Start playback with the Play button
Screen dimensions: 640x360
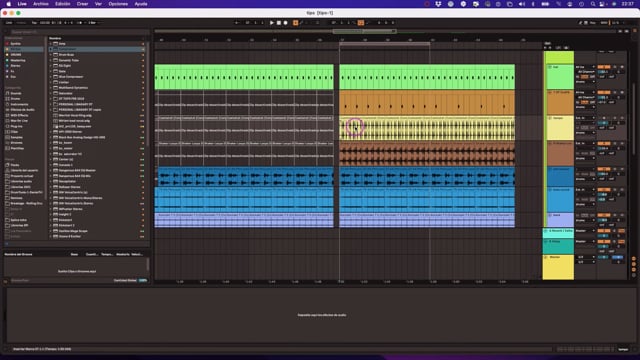(x=272, y=23)
